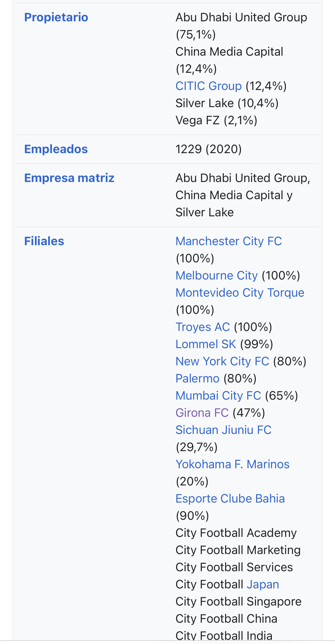Open the Melbourne City link
335x644 pixels.
(x=217, y=276)
